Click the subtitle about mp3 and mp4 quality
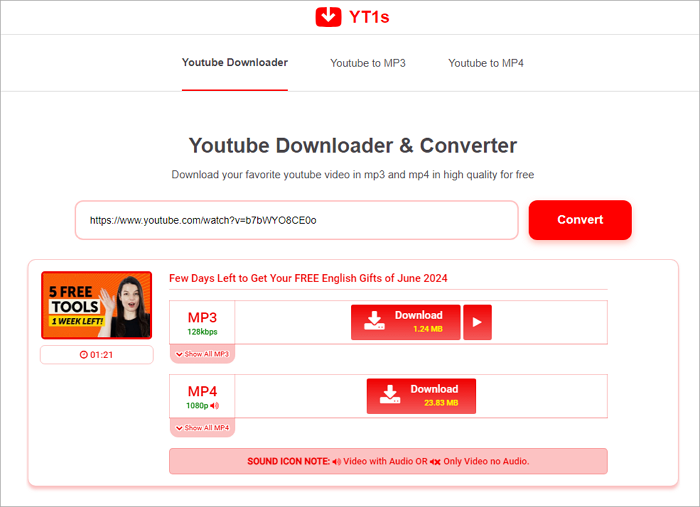This screenshot has height=507, width=700. coord(353,175)
